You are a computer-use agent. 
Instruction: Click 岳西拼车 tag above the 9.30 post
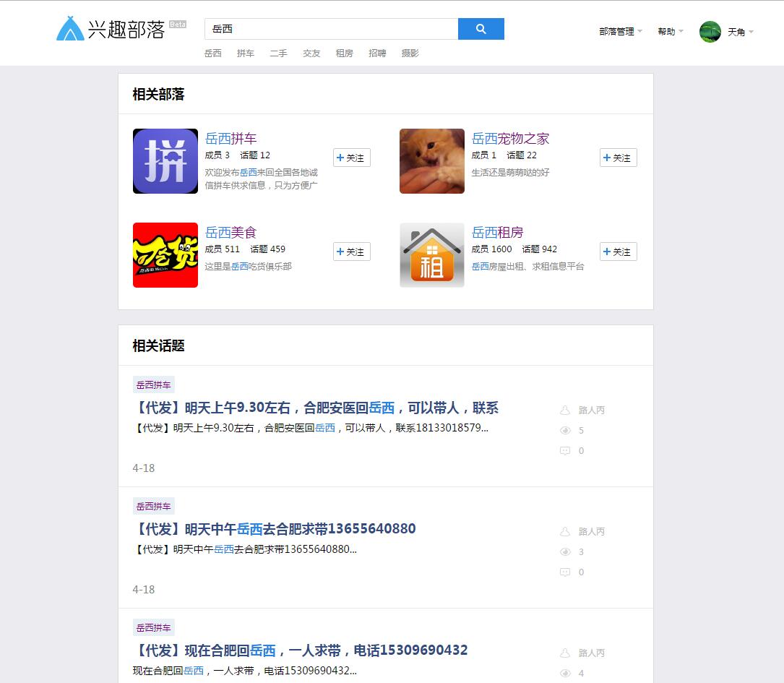pos(153,385)
